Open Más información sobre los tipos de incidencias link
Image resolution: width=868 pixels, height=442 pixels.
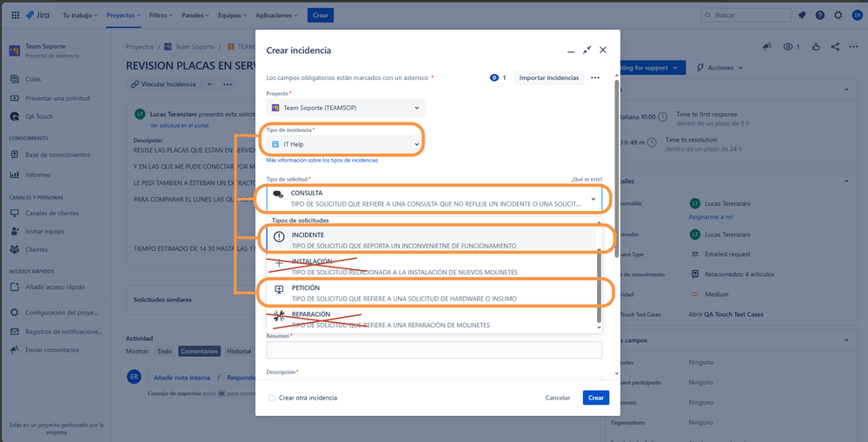(x=322, y=161)
